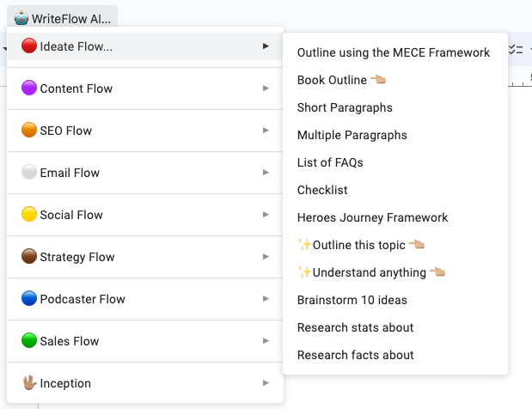Click the orange circle icon for SEO Flow
Image resolution: width=532 pixels, height=409 pixels.
29,130
